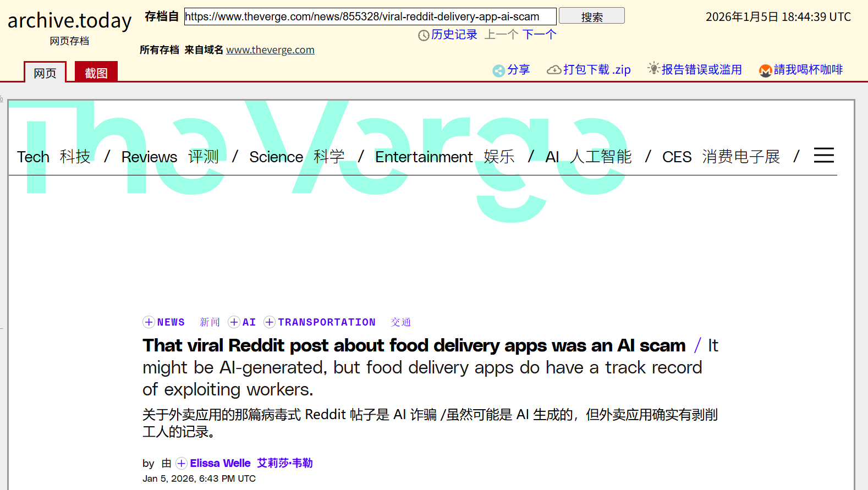The width and height of the screenshot is (868, 490).
Task: Open the www.theverge.com domain link
Action: pos(270,50)
